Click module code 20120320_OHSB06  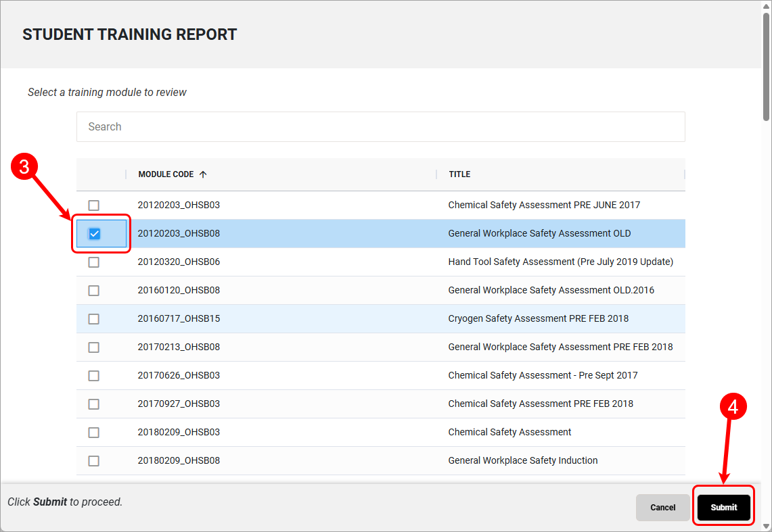click(179, 262)
